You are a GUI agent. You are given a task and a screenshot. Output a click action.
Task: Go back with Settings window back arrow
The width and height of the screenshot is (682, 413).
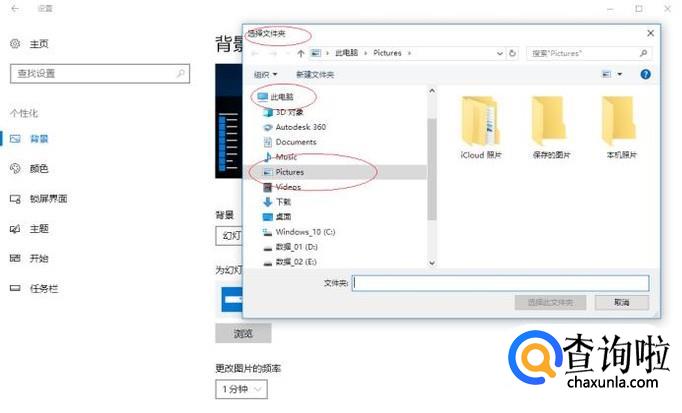(16, 8)
